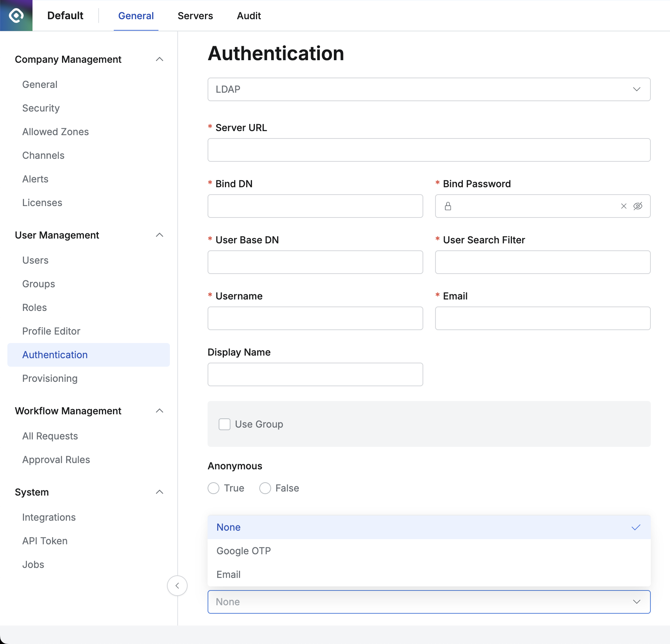Switch to the Audit tab
This screenshot has height=644, width=670.
coord(249,16)
